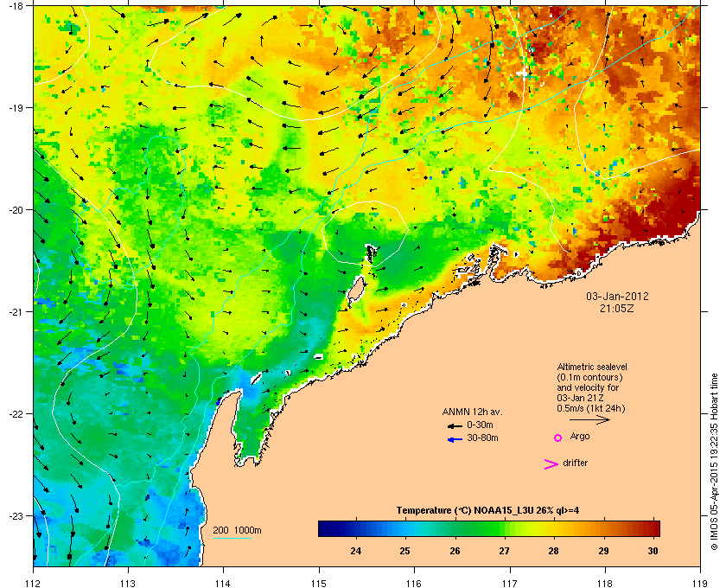This screenshot has height=588, width=726.
Task: Click the 'Altimetric sealevel' legend text
Action: click(592, 367)
